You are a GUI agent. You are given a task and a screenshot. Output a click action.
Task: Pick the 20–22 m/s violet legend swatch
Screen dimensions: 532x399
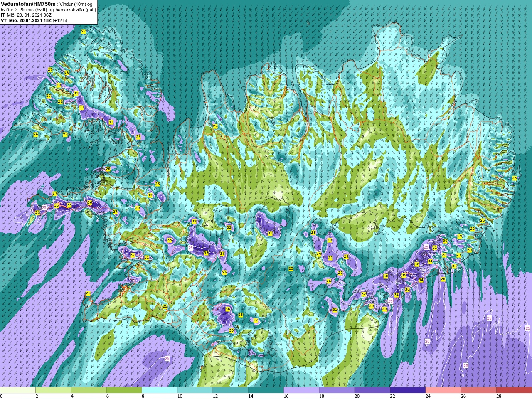click(x=372, y=390)
